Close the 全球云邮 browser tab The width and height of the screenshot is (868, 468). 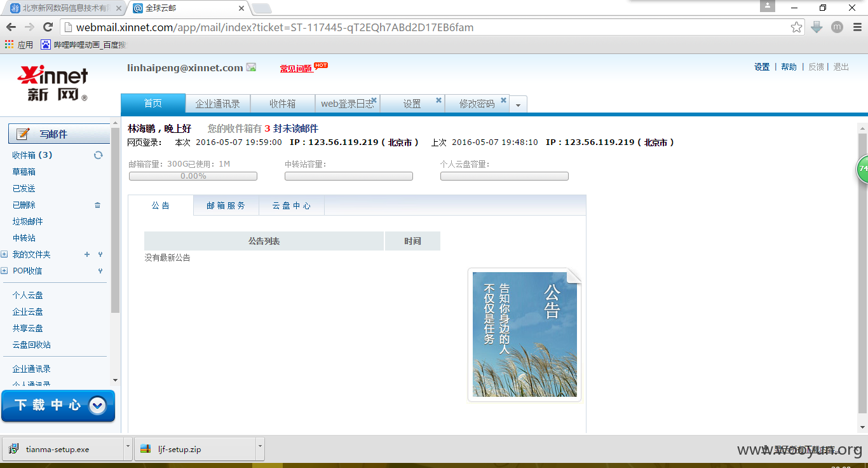[x=241, y=8]
